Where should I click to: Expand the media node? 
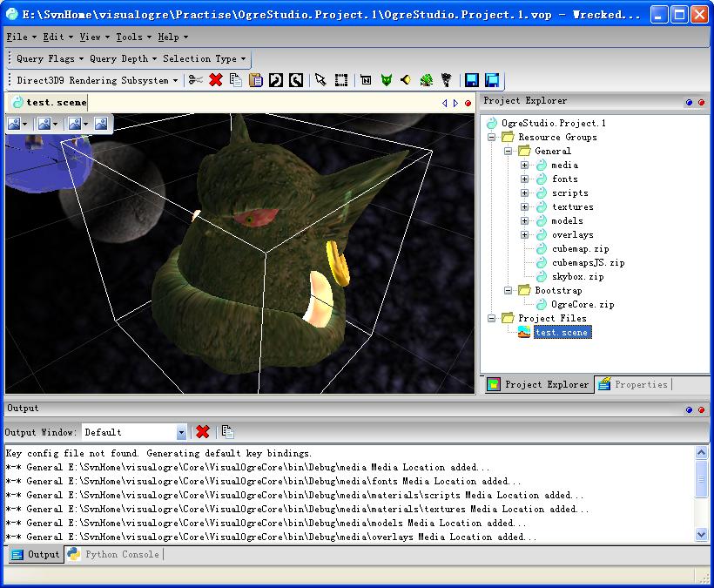click(524, 165)
